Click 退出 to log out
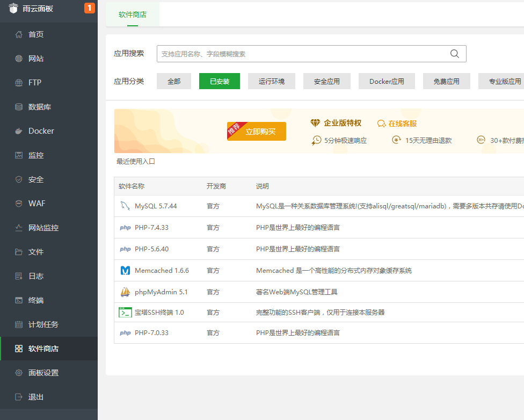The height and width of the screenshot is (420, 524). [x=36, y=397]
